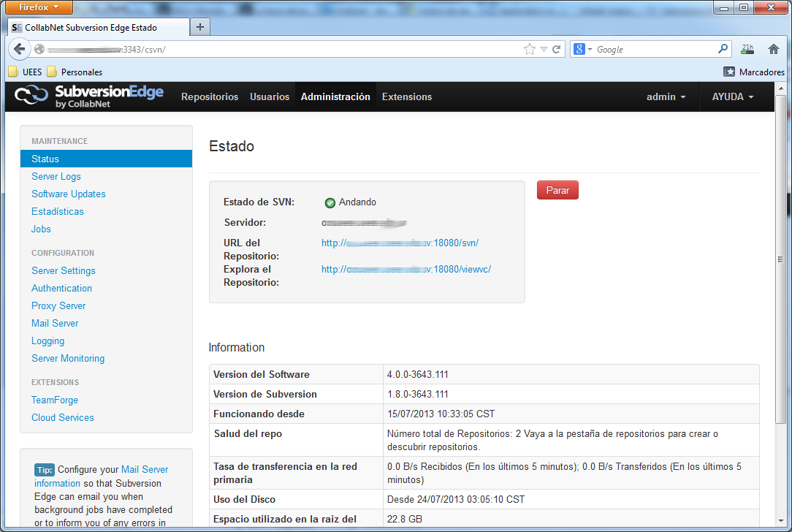Show the URL history dropdown arrow
The width and height of the screenshot is (792, 532).
[544, 49]
